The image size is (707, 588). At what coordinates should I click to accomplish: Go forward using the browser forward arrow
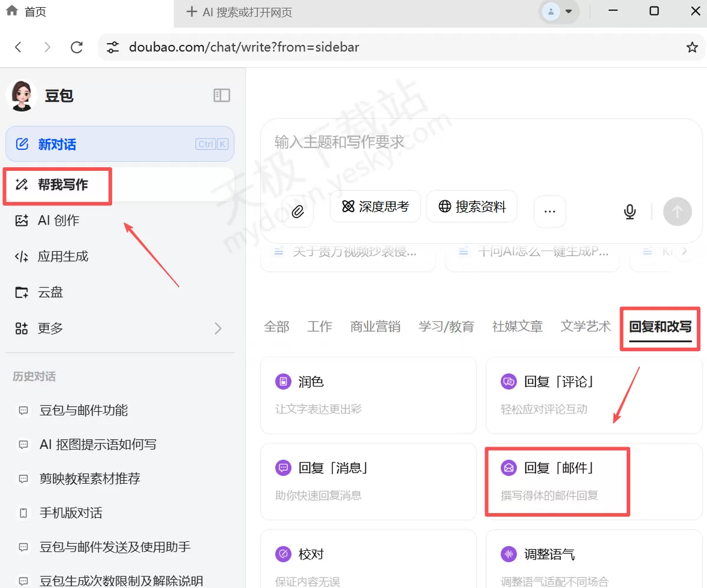click(48, 47)
